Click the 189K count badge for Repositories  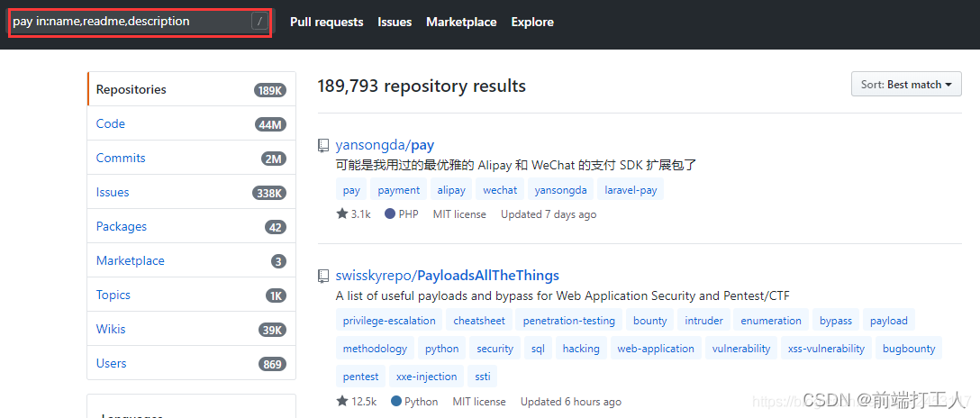pyautogui.click(x=270, y=90)
